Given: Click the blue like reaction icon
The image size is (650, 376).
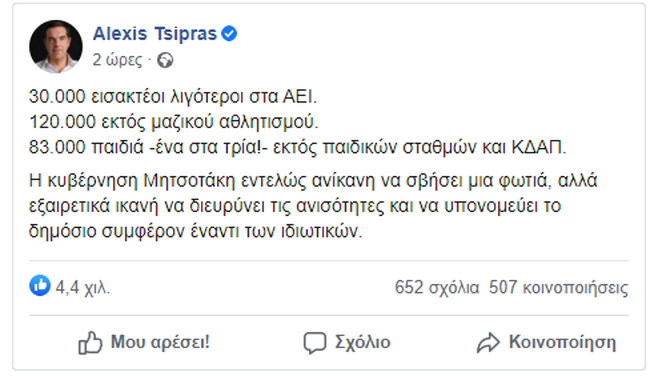Looking at the screenshot, I should coord(40,286).
